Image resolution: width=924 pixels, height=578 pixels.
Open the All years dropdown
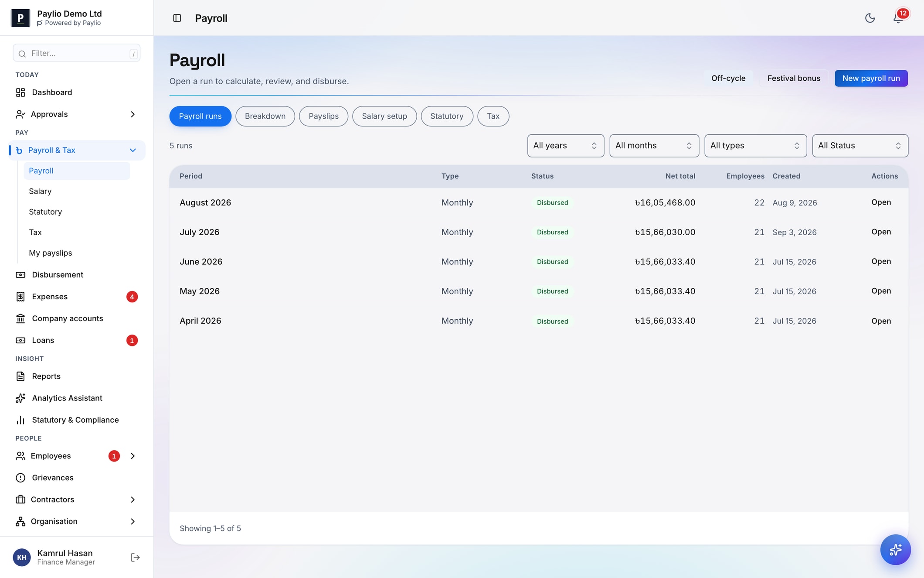[x=565, y=146]
